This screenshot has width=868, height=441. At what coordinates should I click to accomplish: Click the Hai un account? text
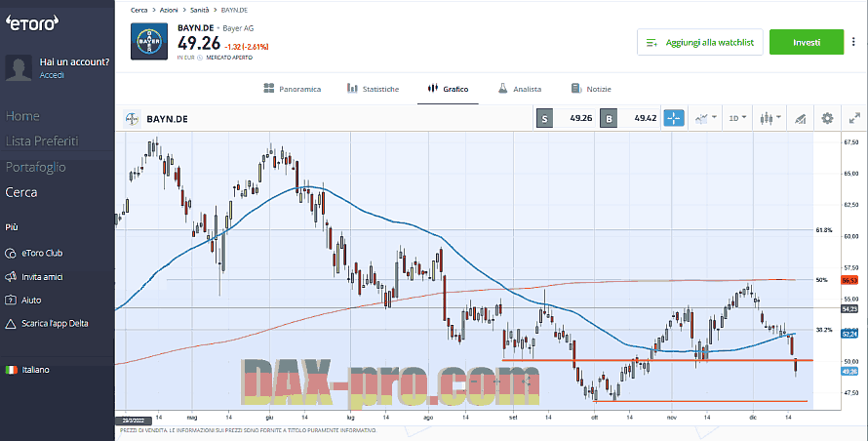74,62
